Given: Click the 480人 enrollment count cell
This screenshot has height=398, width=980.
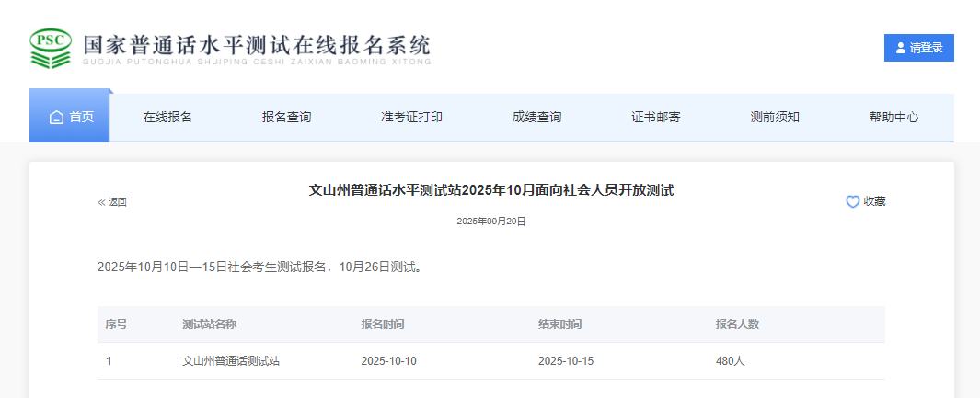Looking at the screenshot, I should [730, 361].
